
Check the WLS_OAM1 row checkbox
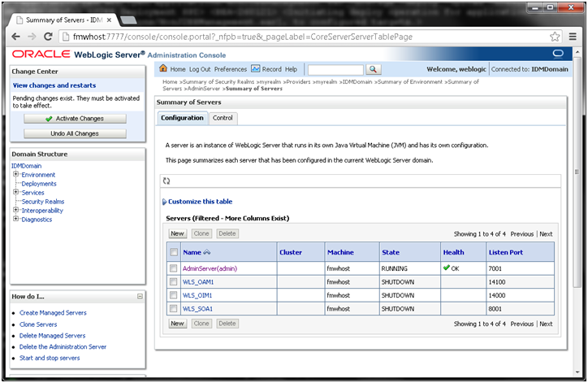(173, 281)
